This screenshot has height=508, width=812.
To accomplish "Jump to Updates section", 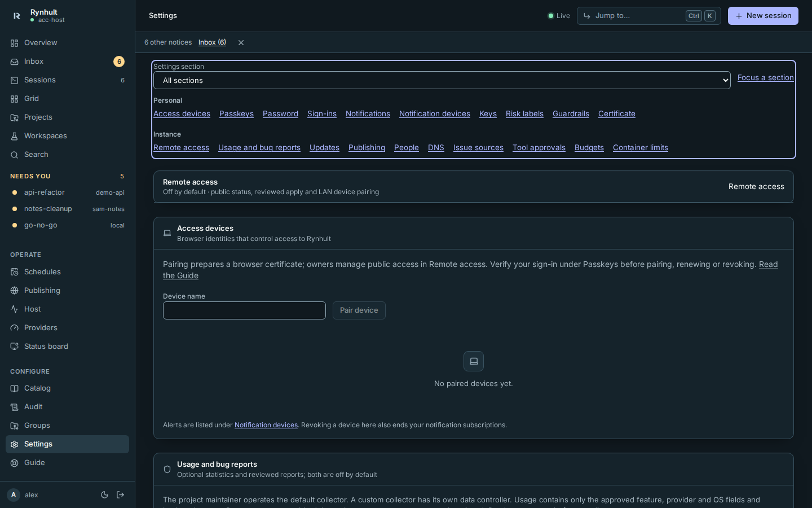I will click(x=324, y=148).
